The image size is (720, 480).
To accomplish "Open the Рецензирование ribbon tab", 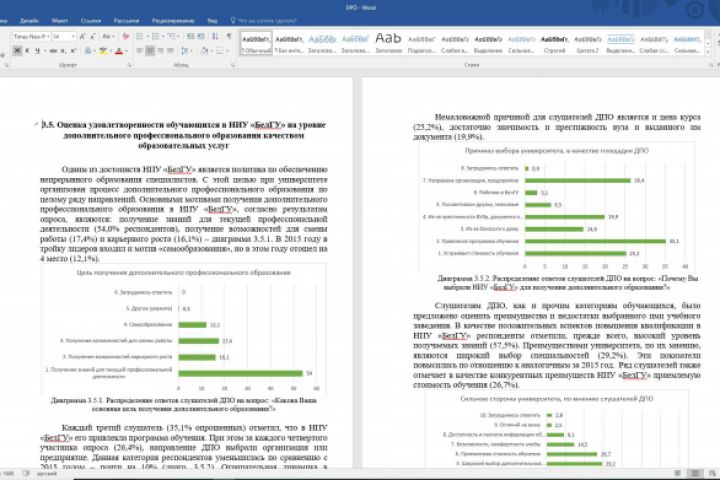I will click(x=173, y=20).
